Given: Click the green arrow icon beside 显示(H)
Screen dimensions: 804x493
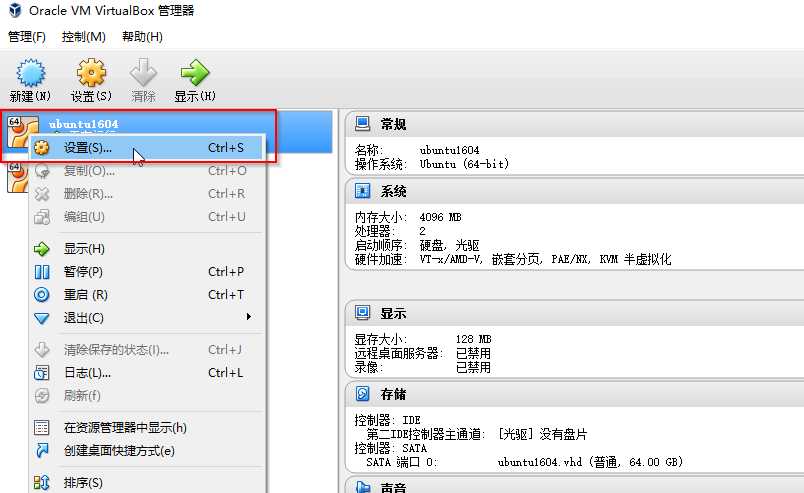Looking at the screenshot, I should click(x=42, y=249).
